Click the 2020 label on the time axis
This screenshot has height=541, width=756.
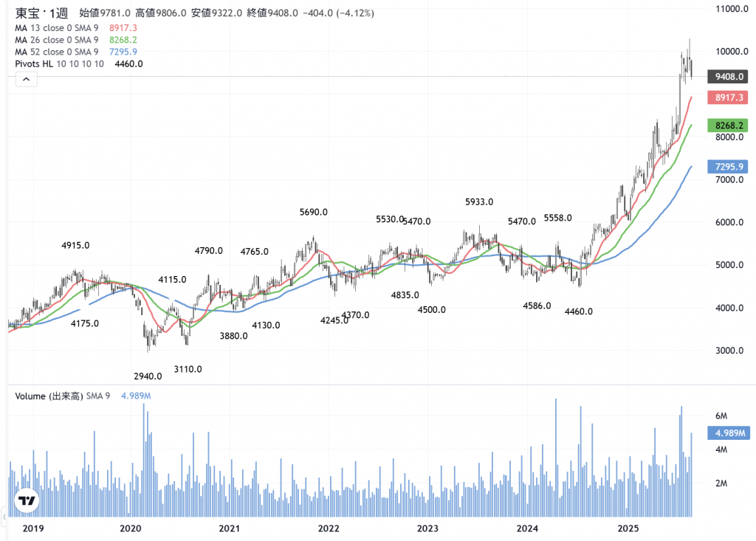tap(131, 528)
